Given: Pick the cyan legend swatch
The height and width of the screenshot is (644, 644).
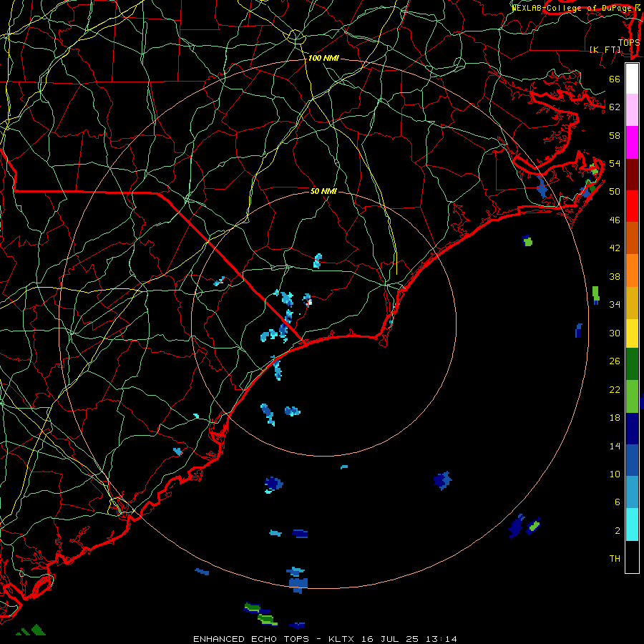Looking at the screenshot, I should 632,525.
